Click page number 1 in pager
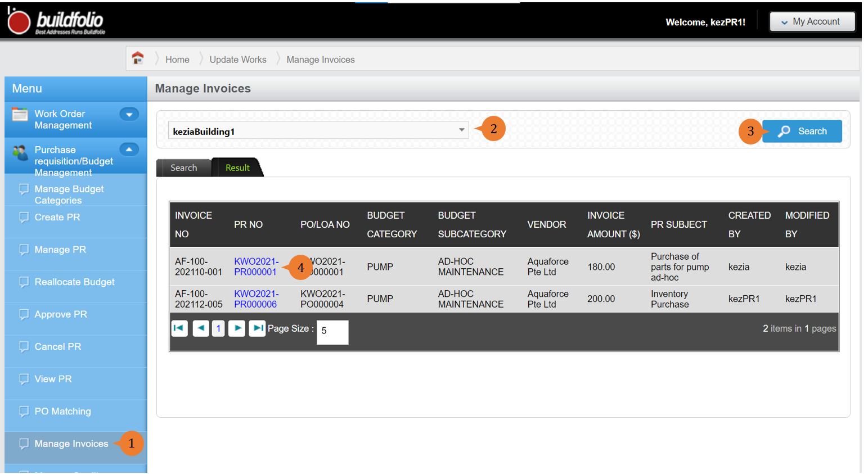The width and height of the screenshot is (868, 474). click(x=218, y=328)
